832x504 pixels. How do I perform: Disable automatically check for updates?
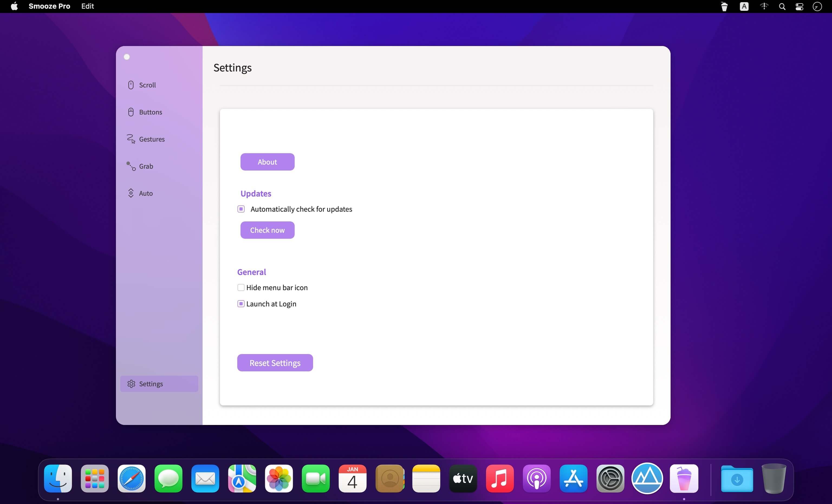(x=241, y=209)
